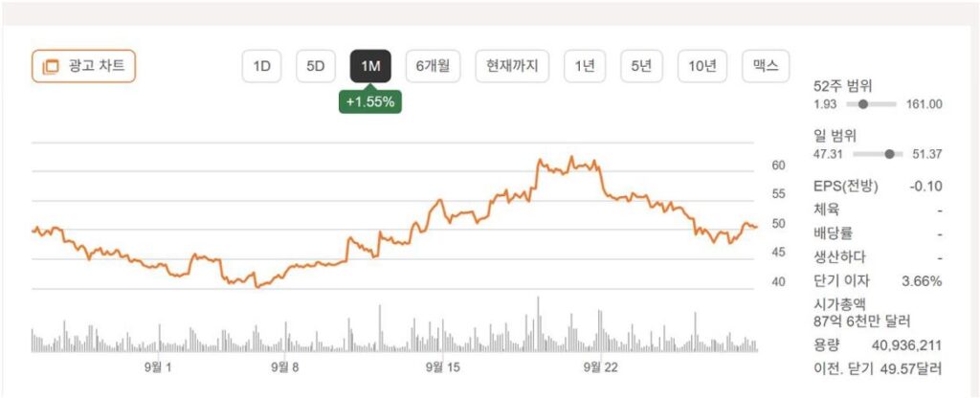
Task: Switch to the 맥스 range
Action: point(765,66)
